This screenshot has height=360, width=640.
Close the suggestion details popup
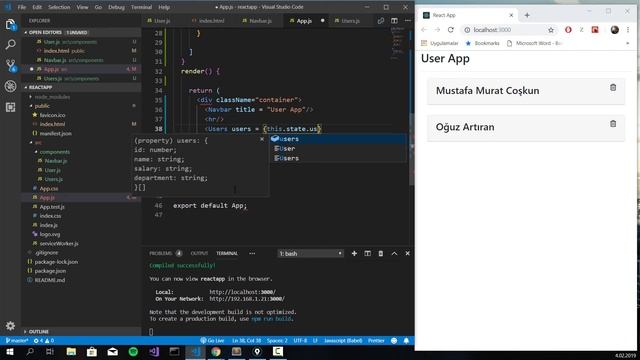click(262, 139)
